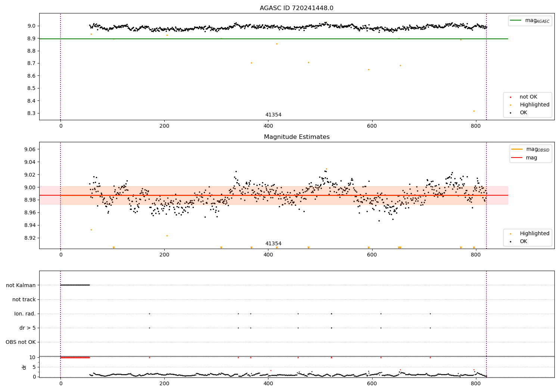Click the 'dr > 5' axis label
The height and width of the screenshot is (392, 560).
(x=28, y=328)
